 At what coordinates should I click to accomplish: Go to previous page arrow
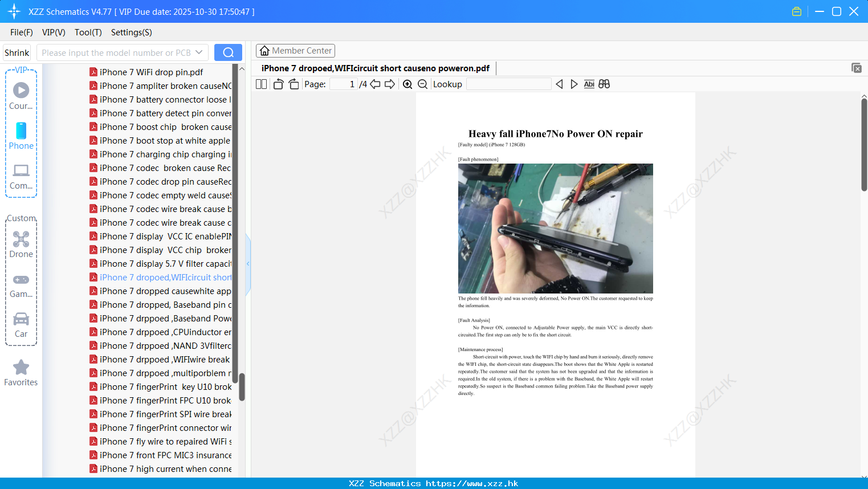point(375,84)
